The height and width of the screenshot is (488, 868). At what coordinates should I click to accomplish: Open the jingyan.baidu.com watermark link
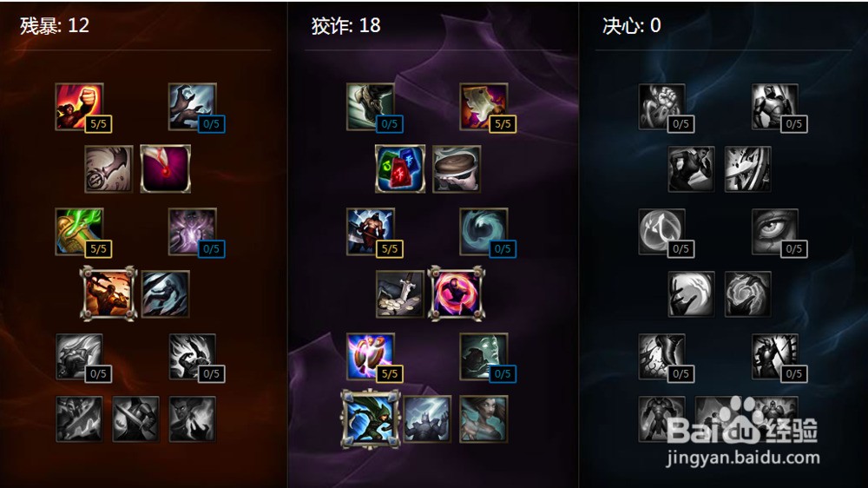point(743,458)
